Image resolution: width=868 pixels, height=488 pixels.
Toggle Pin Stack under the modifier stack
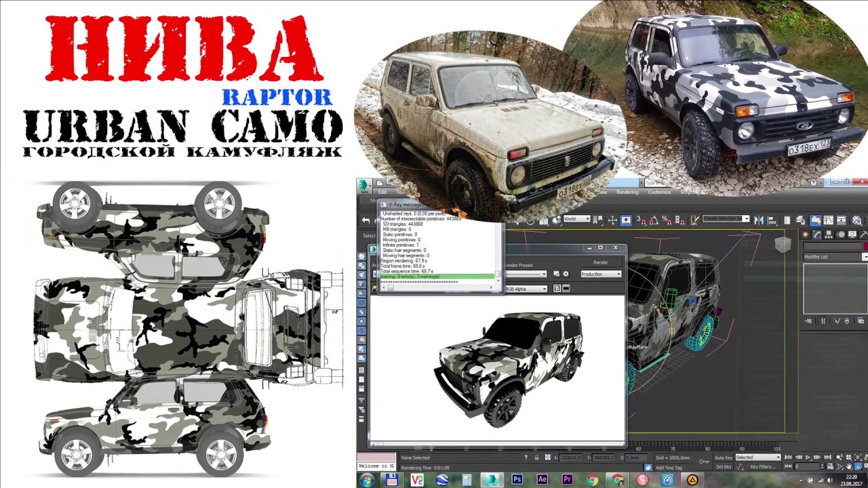808,321
